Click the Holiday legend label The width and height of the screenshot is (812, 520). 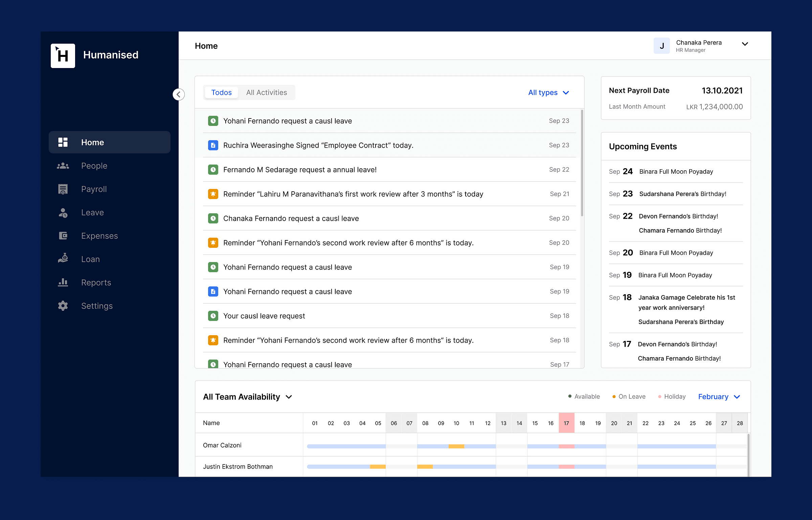pyautogui.click(x=675, y=396)
